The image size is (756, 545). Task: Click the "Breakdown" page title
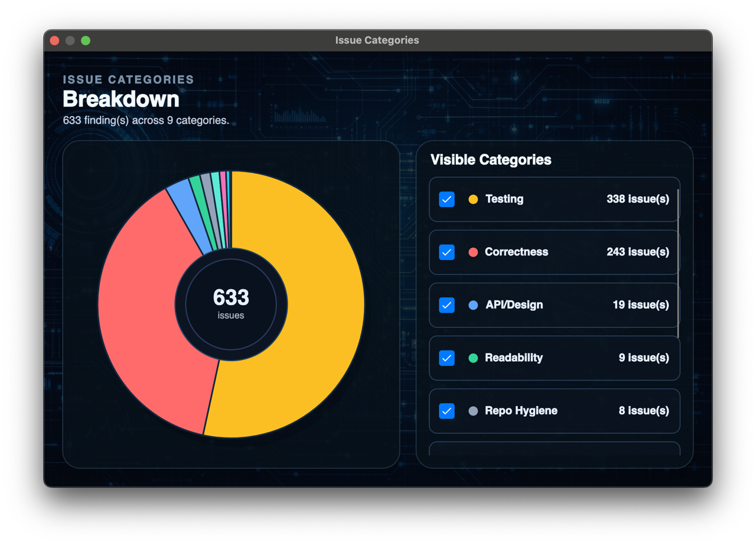121,99
